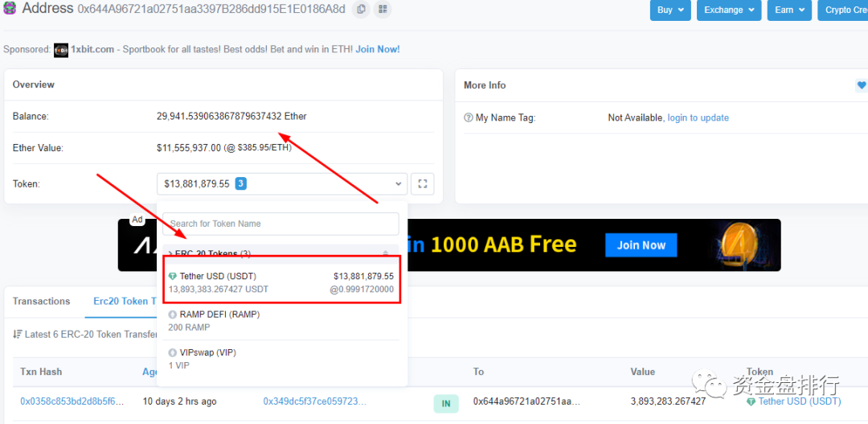Image resolution: width=868 pixels, height=424 pixels.
Task: Click the Value column header
Action: click(x=643, y=372)
